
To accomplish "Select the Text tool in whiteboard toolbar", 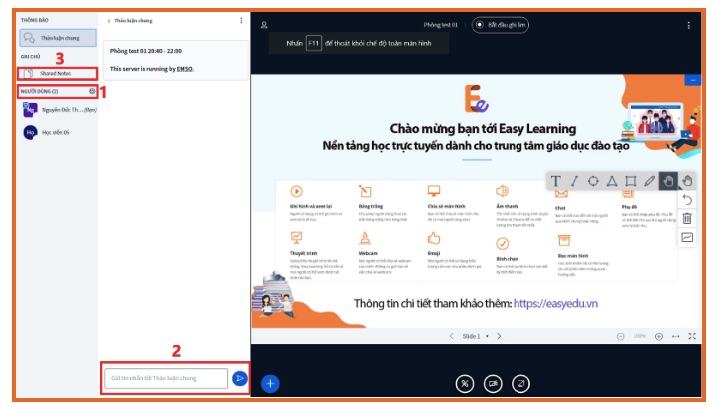I will pyautogui.click(x=555, y=181).
